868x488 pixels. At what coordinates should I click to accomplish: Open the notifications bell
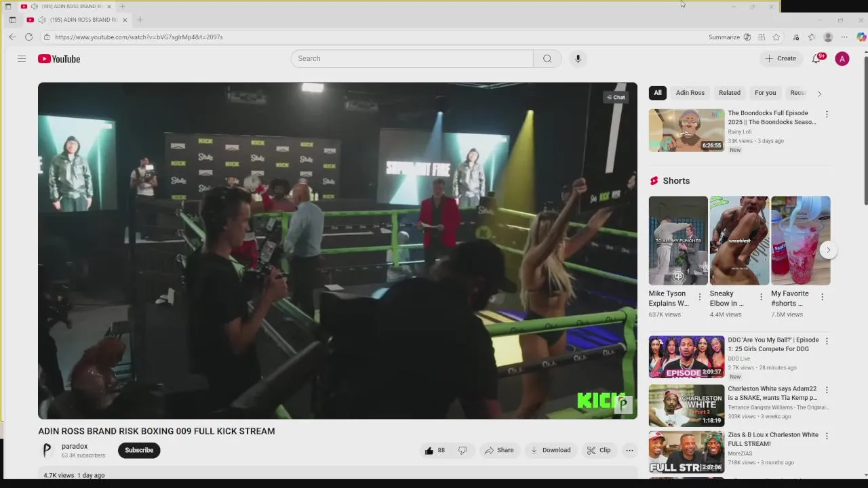click(x=816, y=59)
